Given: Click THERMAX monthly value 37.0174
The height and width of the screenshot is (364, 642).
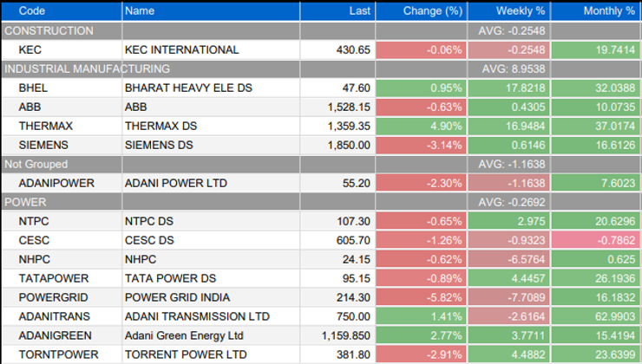Looking at the screenshot, I should [596, 126].
